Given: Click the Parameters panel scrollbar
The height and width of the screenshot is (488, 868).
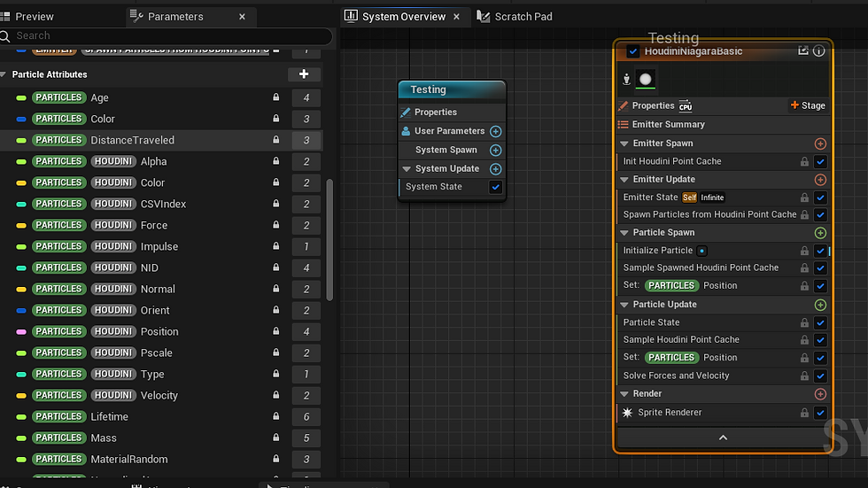Looking at the screenshot, I should click(329, 240).
